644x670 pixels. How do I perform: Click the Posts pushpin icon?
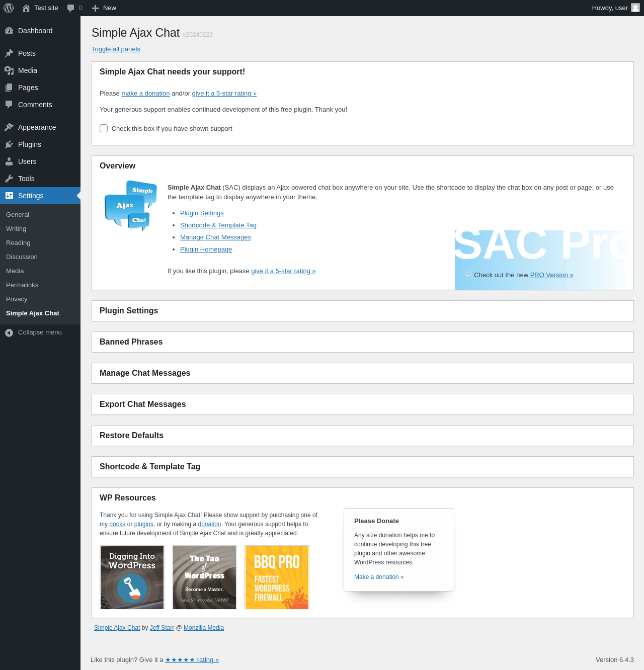(9, 53)
